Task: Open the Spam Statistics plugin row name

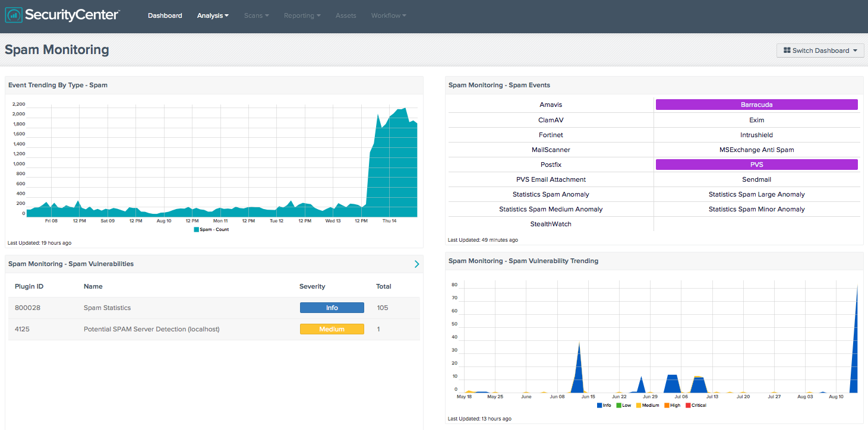Action: pos(107,308)
